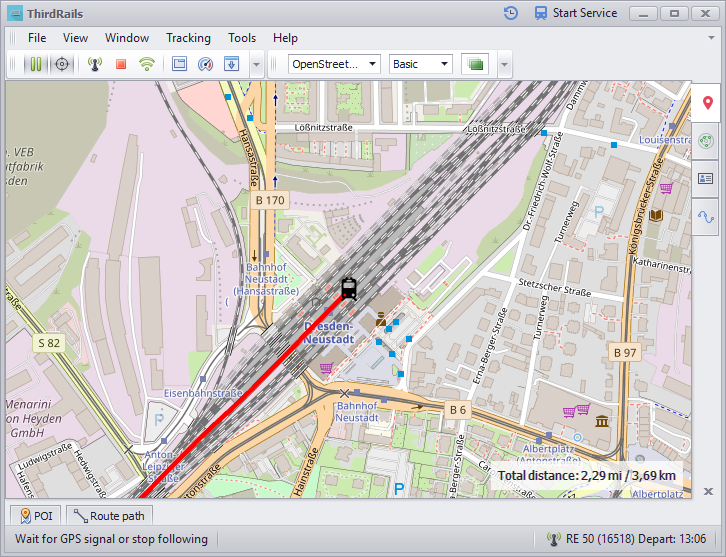This screenshot has width=726, height=557.
Task: Click the window panel layout icon
Action: pos(179,64)
